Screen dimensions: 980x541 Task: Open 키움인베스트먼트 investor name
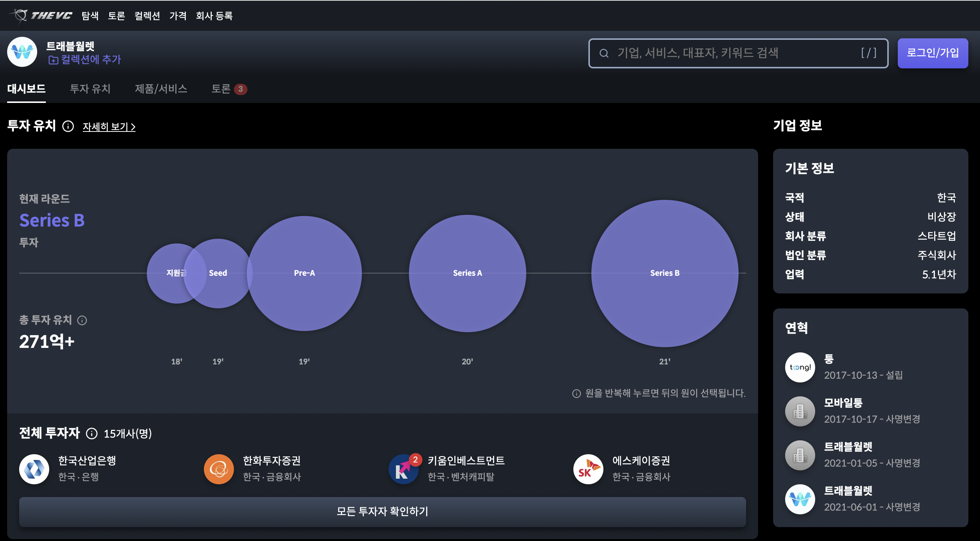coord(466,461)
